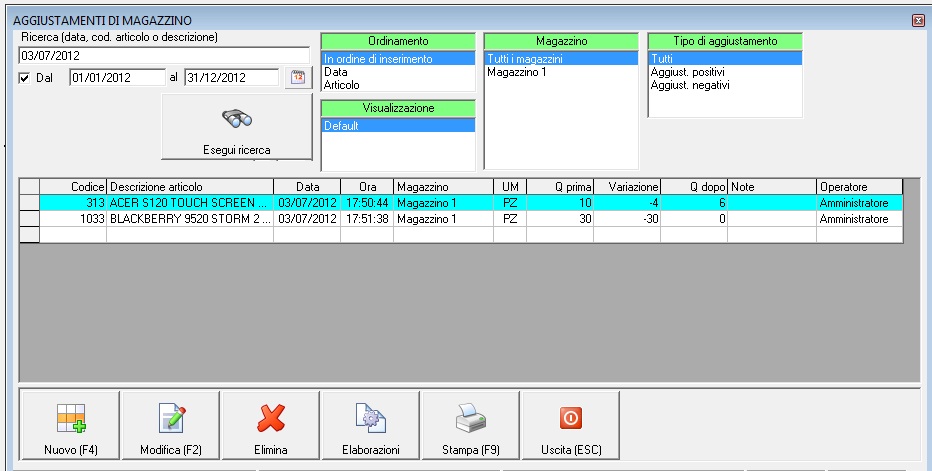Click the Ora column header
Screen dimensions: 932x471
(367, 187)
